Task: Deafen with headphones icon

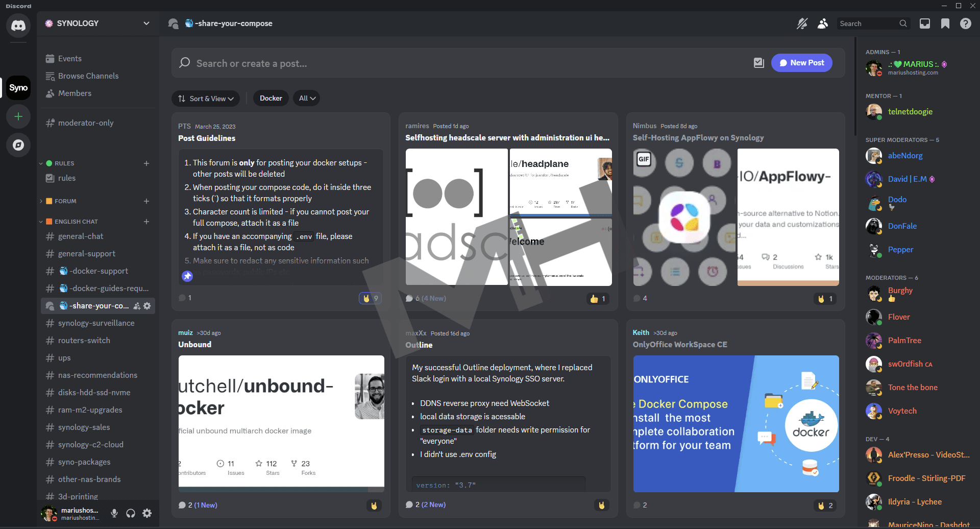Action: point(131,513)
